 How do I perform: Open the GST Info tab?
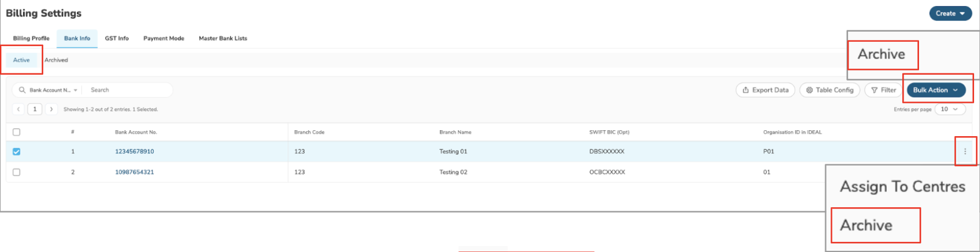click(117, 38)
